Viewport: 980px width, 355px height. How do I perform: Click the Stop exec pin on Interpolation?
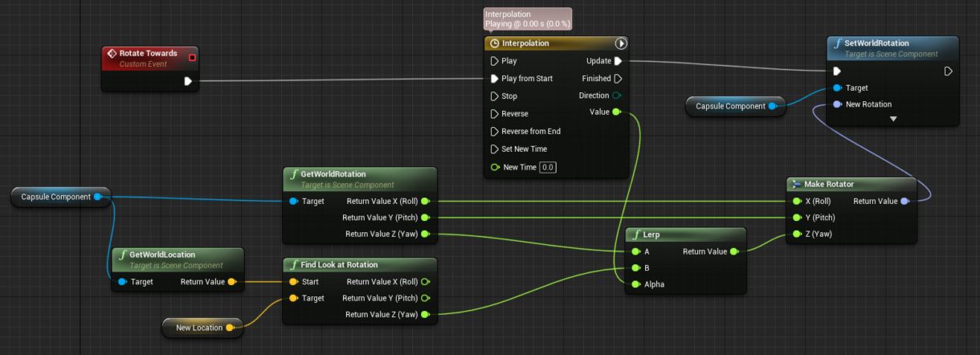[x=495, y=96]
